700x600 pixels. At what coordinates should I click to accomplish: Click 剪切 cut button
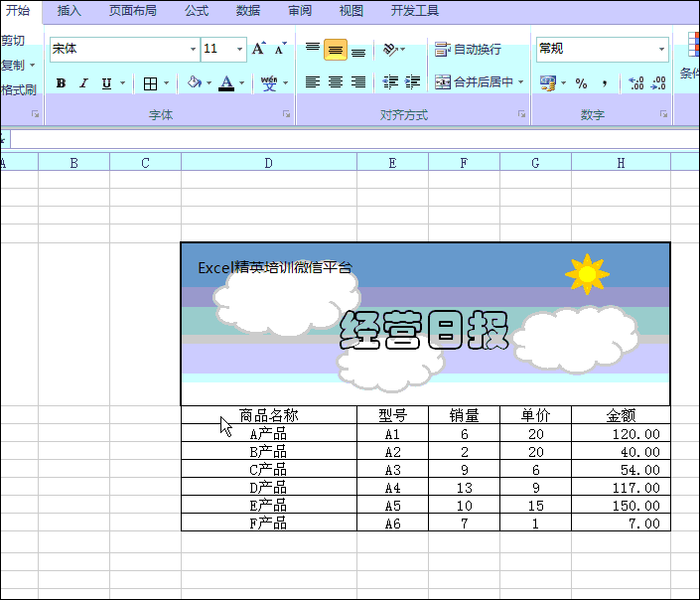coord(13,40)
